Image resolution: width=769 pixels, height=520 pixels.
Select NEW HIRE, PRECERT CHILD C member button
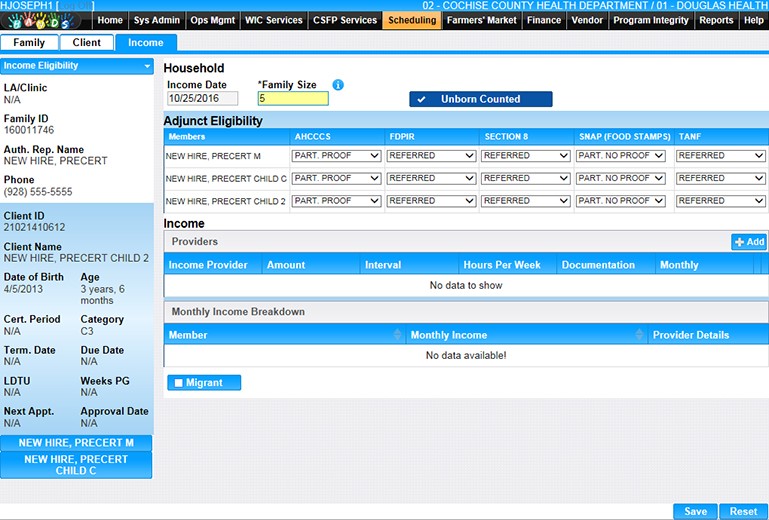point(76,465)
